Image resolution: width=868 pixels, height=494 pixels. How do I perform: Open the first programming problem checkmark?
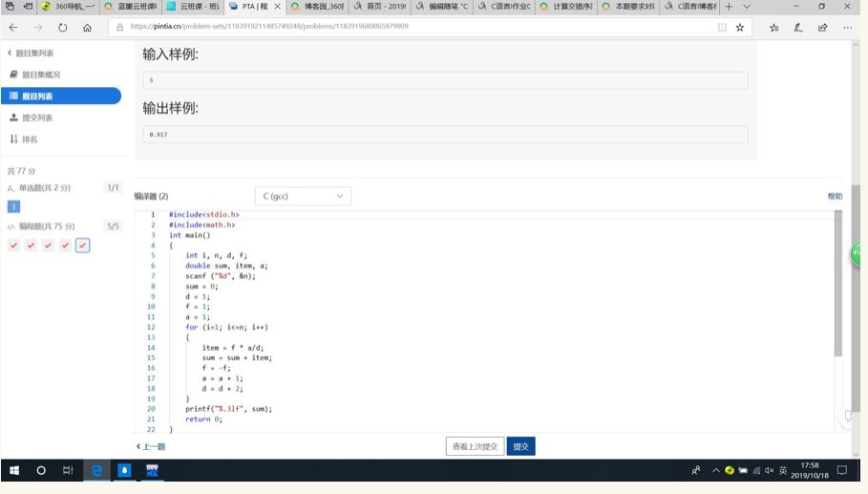click(x=13, y=245)
